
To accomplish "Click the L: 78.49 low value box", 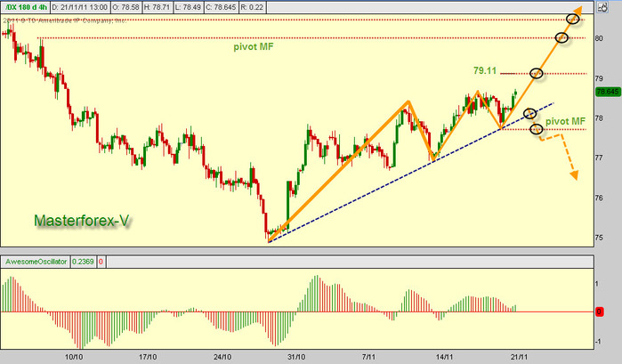I will [x=189, y=7].
